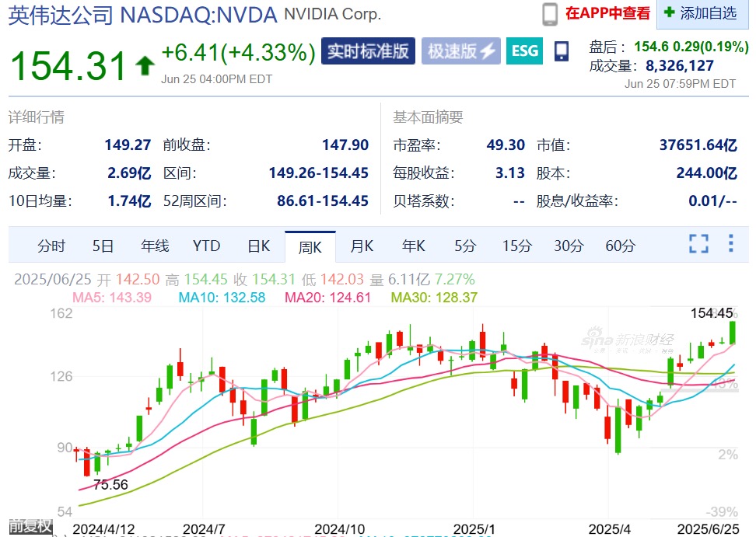The width and height of the screenshot is (756, 537).
Task: Open the 年K chart tab
Action: point(414,246)
